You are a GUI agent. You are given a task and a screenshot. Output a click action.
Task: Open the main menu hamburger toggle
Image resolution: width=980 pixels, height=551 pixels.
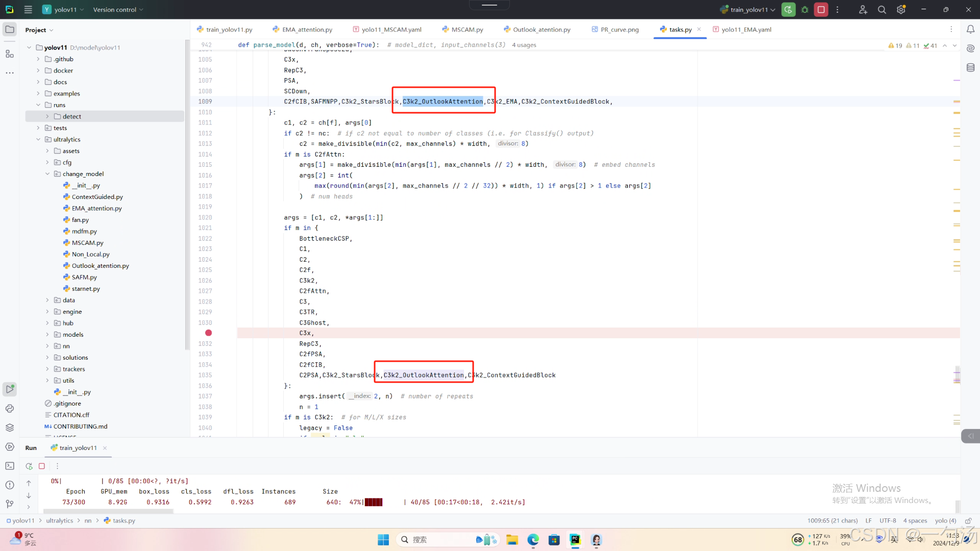coord(28,10)
